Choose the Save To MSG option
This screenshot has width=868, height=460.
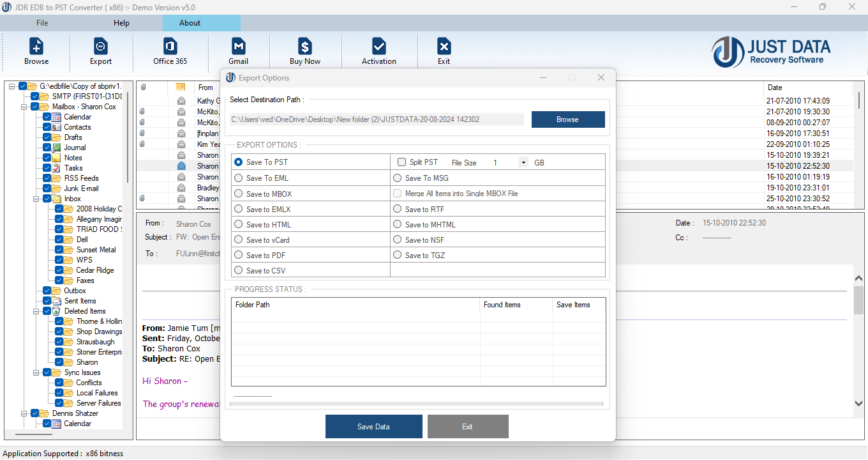(x=398, y=178)
